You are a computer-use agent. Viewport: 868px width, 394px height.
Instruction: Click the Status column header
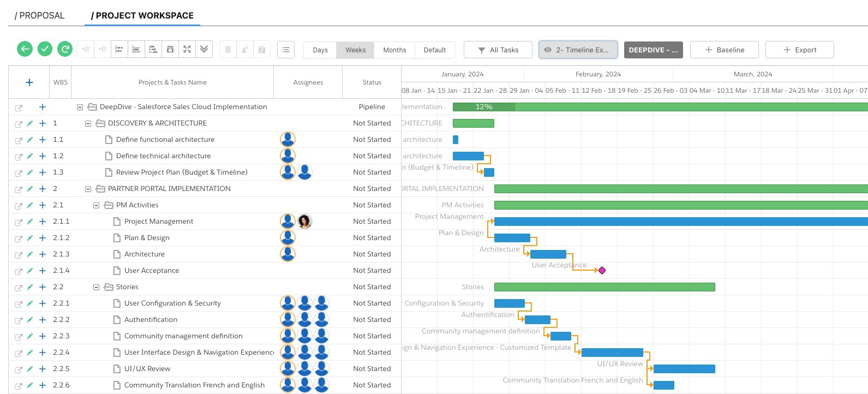click(x=372, y=82)
